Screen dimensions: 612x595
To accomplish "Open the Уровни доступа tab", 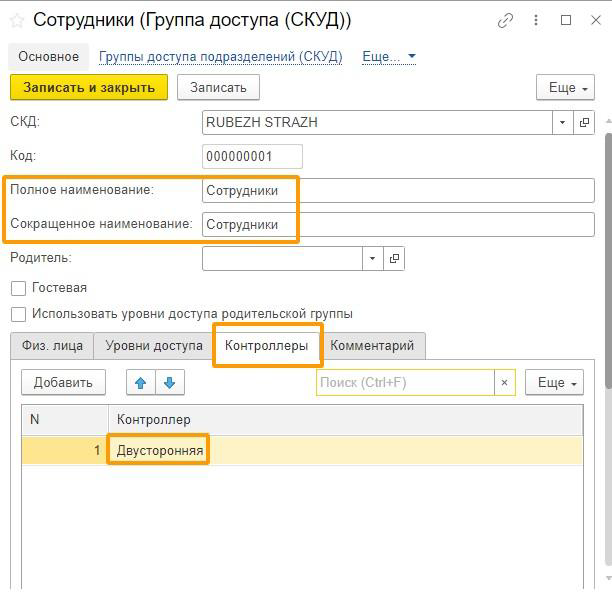I will (154, 346).
